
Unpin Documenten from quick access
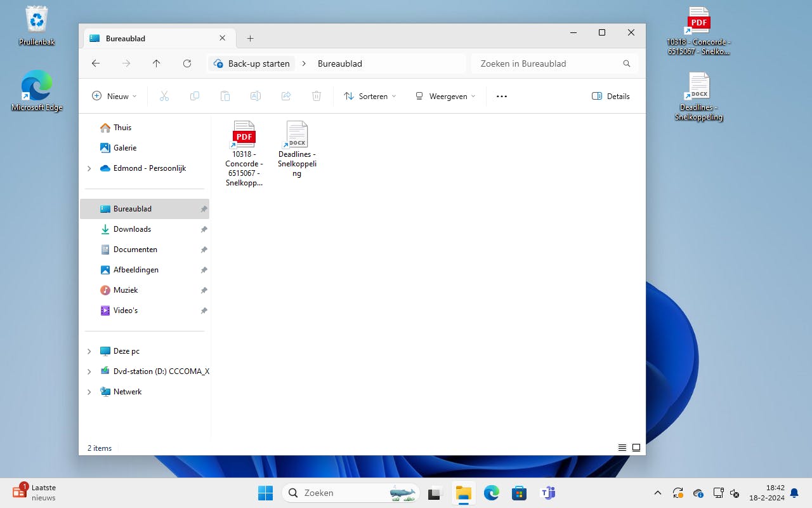point(204,250)
